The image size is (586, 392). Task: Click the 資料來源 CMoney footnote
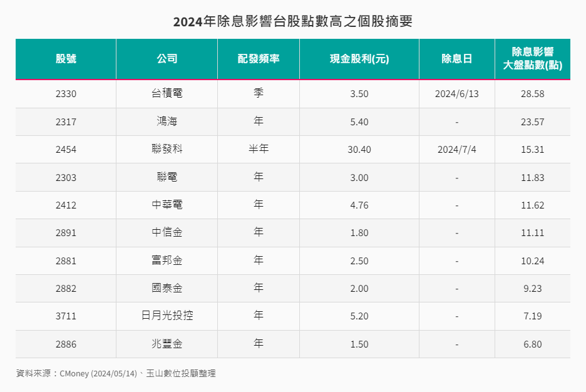click(x=116, y=374)
